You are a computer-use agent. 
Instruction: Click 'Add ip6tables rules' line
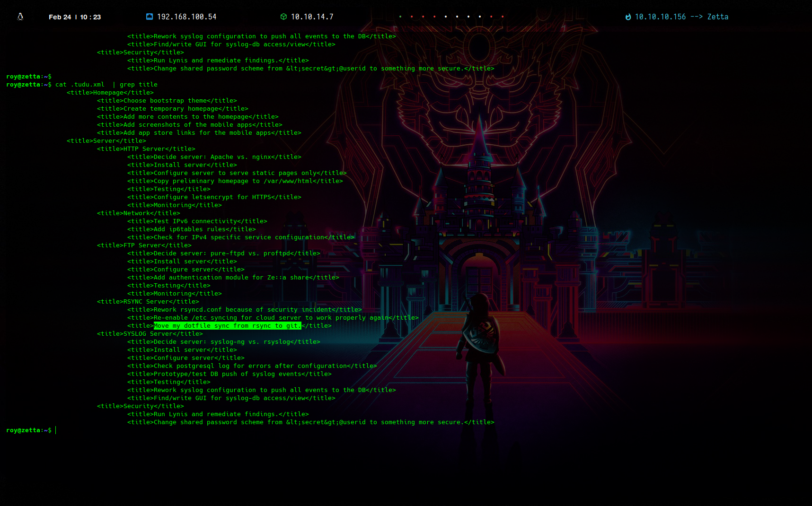point(192,229)
